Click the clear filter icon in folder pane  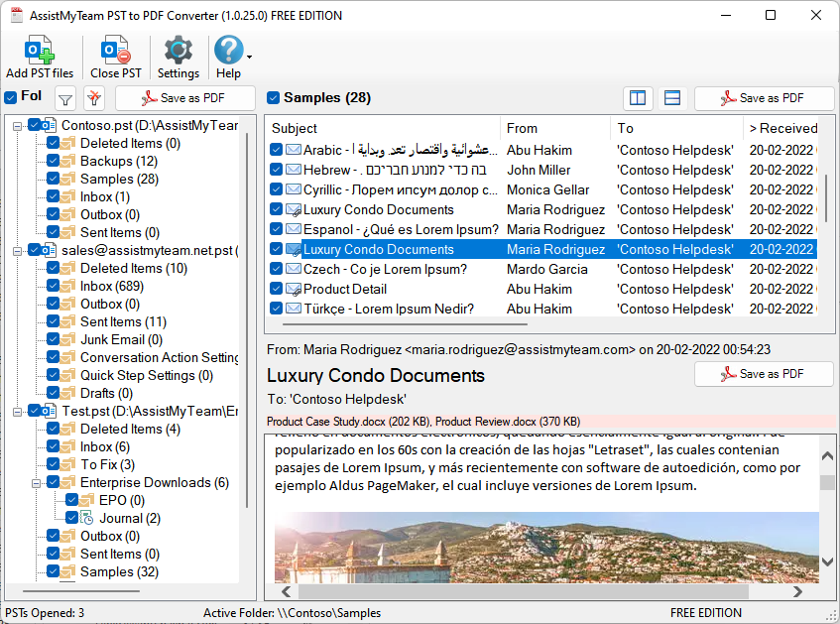94,98
